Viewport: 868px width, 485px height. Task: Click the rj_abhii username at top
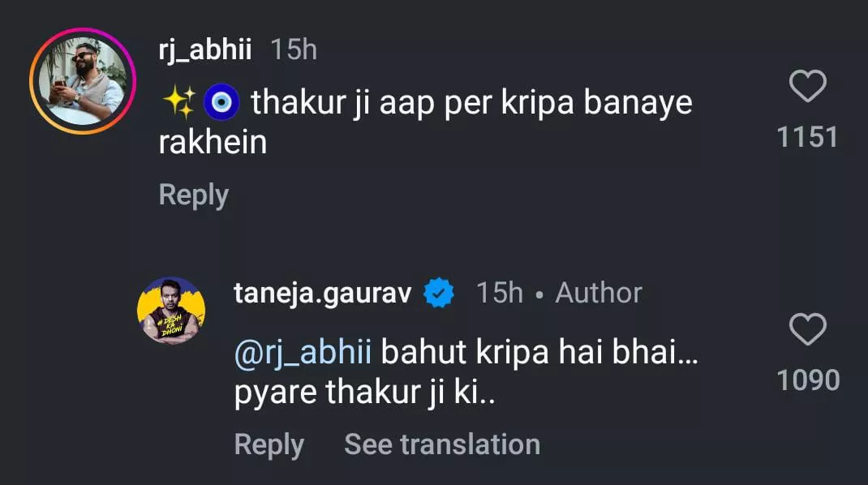coord(206,50)
